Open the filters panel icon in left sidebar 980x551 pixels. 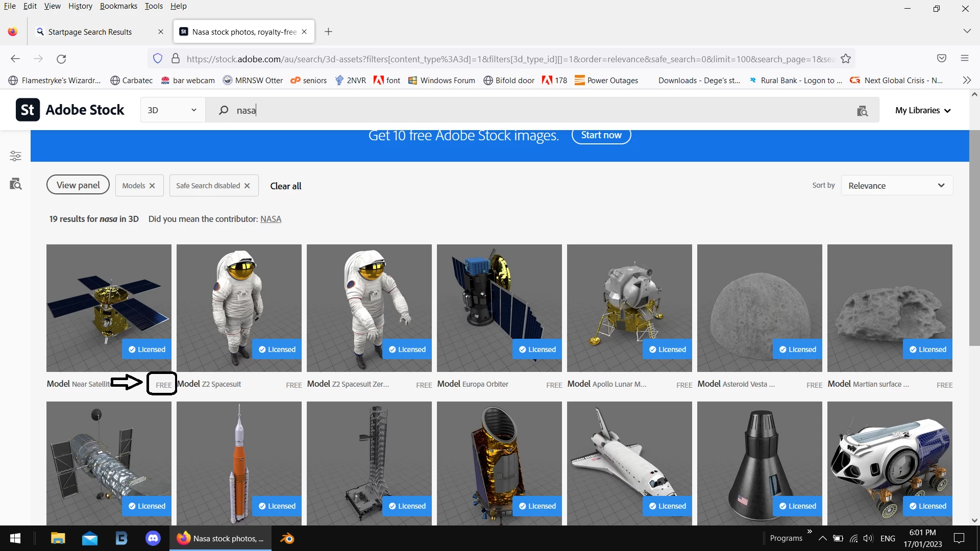click(x=15, y=156)
